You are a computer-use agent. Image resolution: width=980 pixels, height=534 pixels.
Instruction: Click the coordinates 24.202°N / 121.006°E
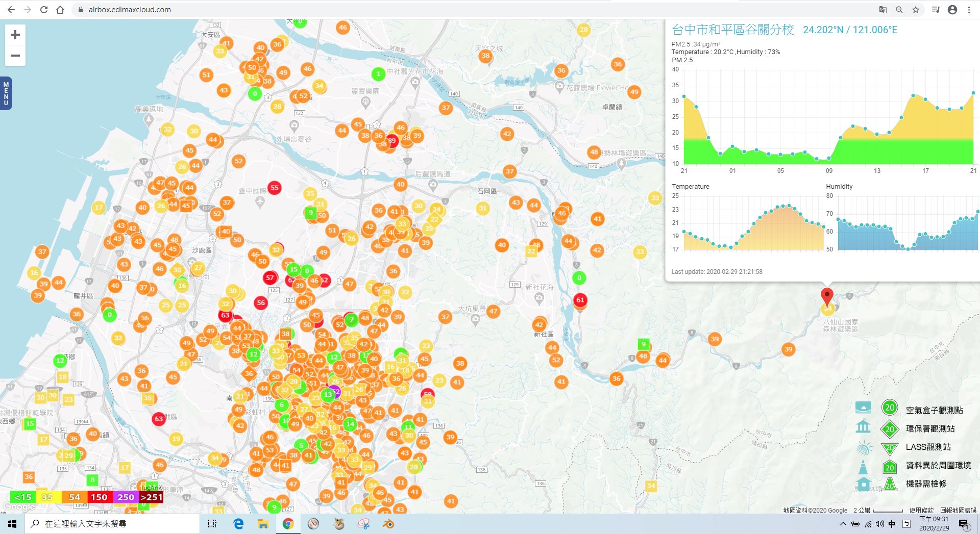(x=850, y=30)
